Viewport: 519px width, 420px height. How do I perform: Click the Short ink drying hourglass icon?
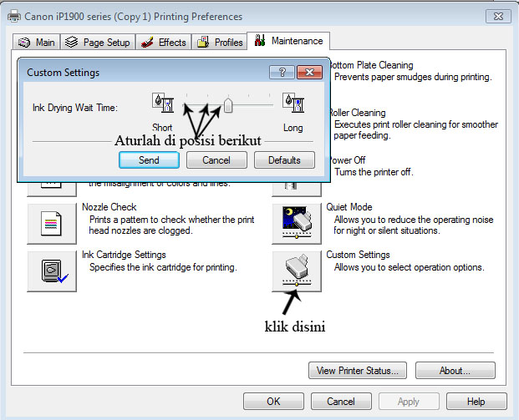[x=163, y=103]
